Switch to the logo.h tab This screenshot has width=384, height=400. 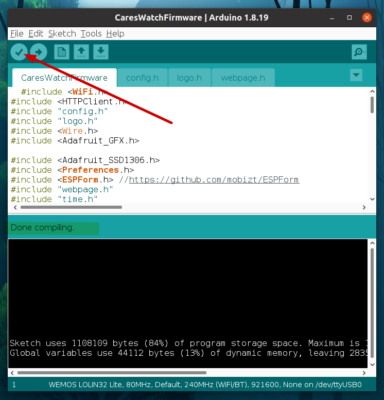pos(189,78)
